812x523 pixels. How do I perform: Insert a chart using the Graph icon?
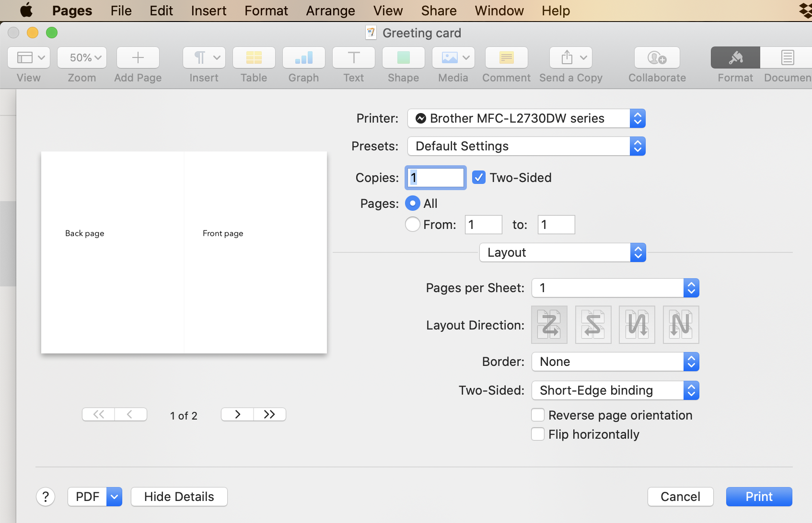pos(304,57)
